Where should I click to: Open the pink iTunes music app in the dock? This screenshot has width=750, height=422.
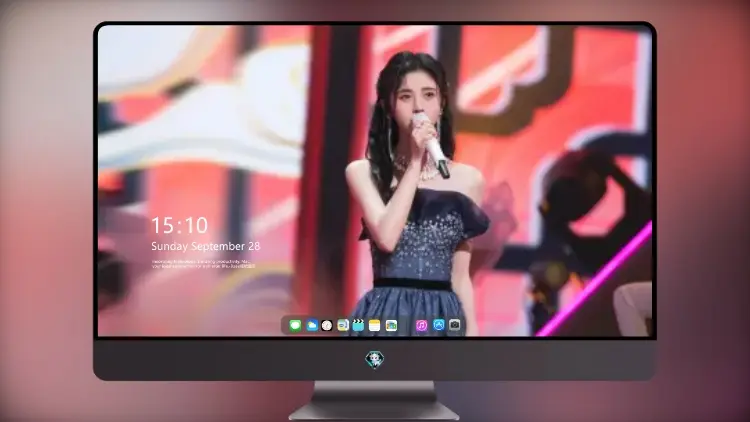click(x=421, y=326)
